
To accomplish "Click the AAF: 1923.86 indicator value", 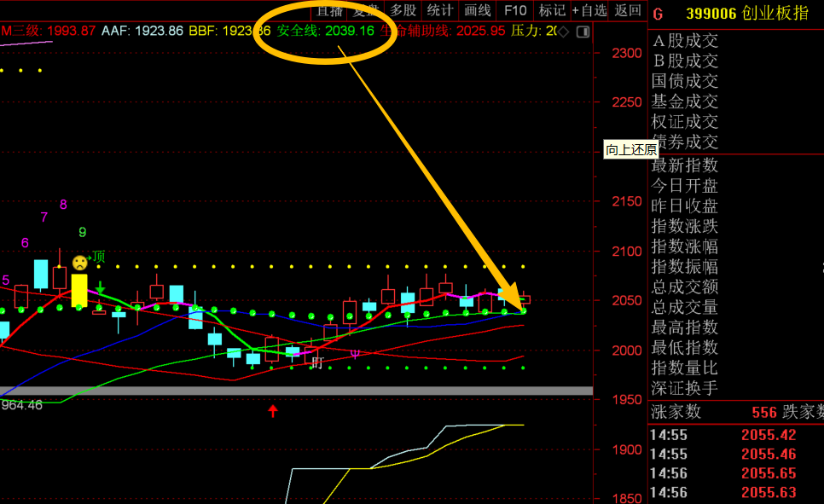I will coord(142,31).
